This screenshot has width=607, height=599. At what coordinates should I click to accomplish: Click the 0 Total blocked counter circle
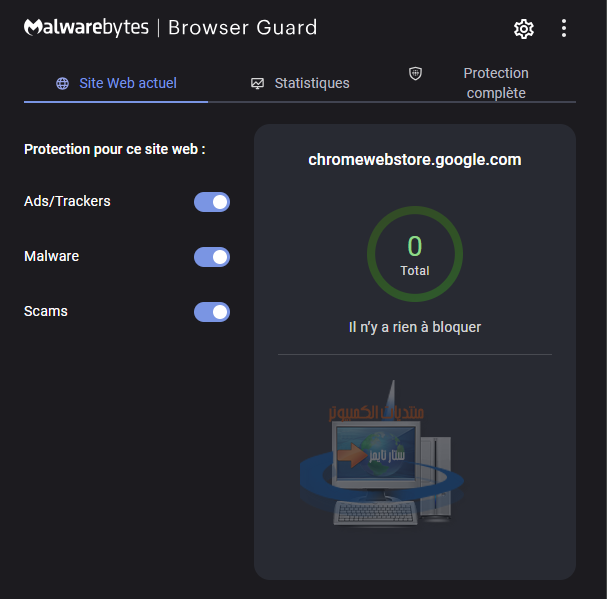pos(415,254)
